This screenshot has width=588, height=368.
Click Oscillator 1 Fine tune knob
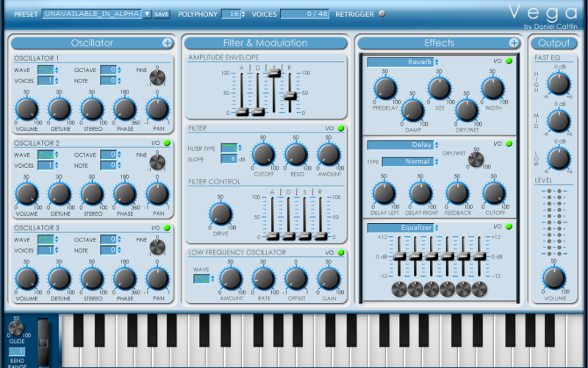(157, 77)
